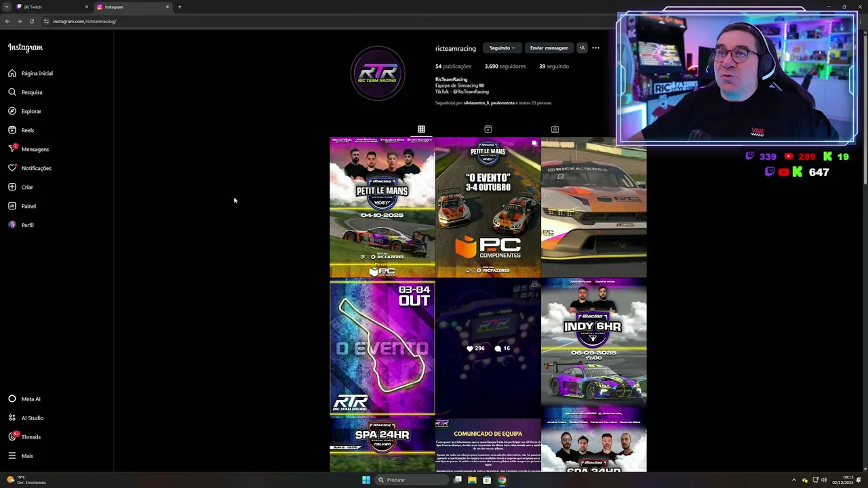The image size is (868, 488).
Task: Click the 39 seguindo link
Action: point(554,66)
